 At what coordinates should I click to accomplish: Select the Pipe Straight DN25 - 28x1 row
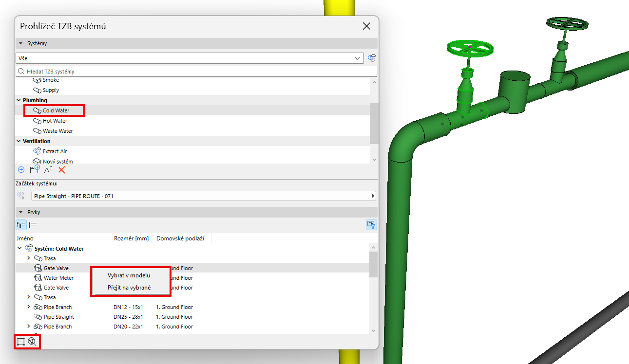192,317
